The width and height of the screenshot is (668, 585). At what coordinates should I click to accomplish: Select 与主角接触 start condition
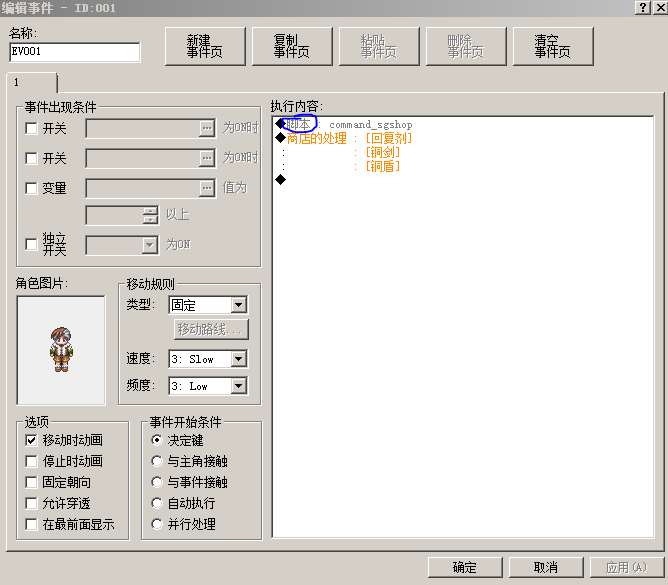pyautogui.click(x=157, y=461)
